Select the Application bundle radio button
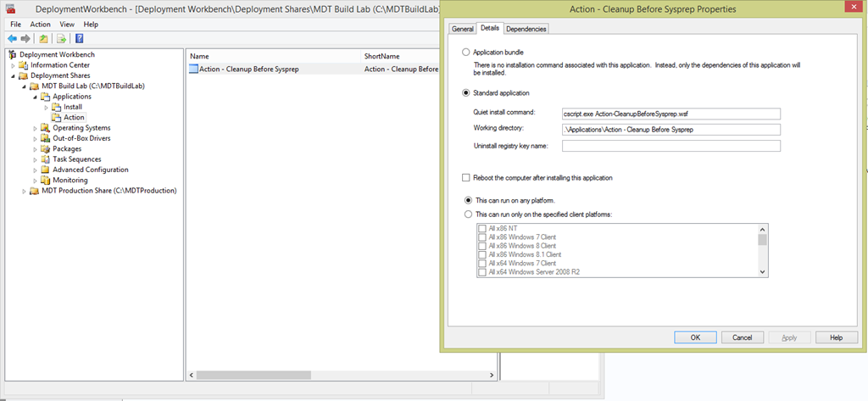Viewport: 868px width, 401px height. pyautogui.click(x=465, y=53)
